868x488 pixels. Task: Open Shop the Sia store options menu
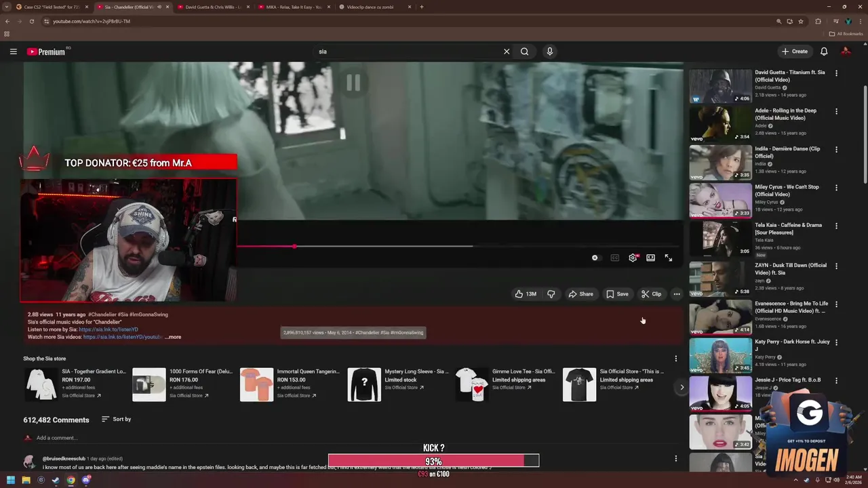click(675, 359)
